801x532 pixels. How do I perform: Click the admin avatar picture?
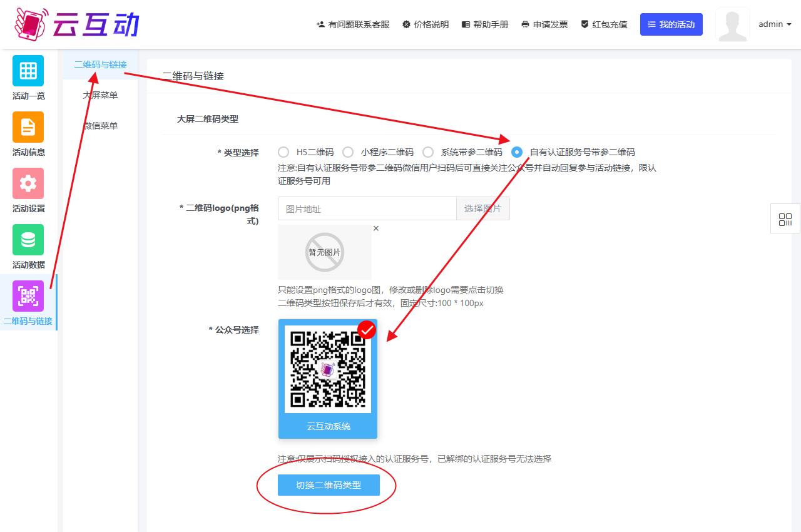tap(732, 24)
